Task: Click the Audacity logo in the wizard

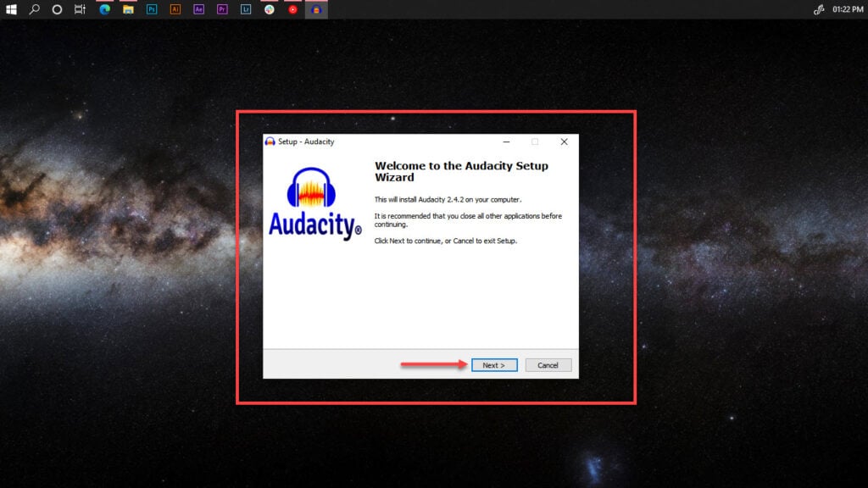Action: point(314,203)
